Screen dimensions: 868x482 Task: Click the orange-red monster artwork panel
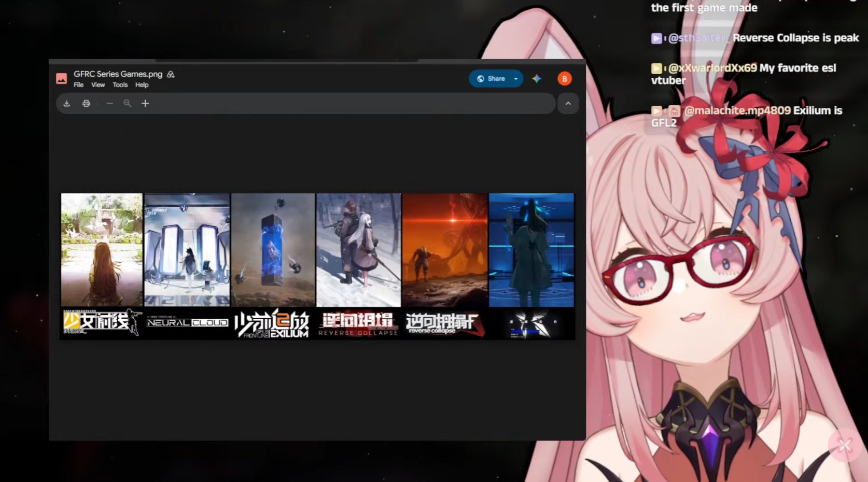(x=445, y=250)
